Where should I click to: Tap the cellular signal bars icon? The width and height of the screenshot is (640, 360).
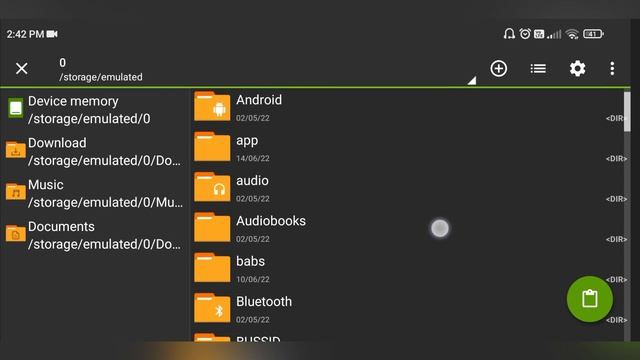[x=554, y=34]
